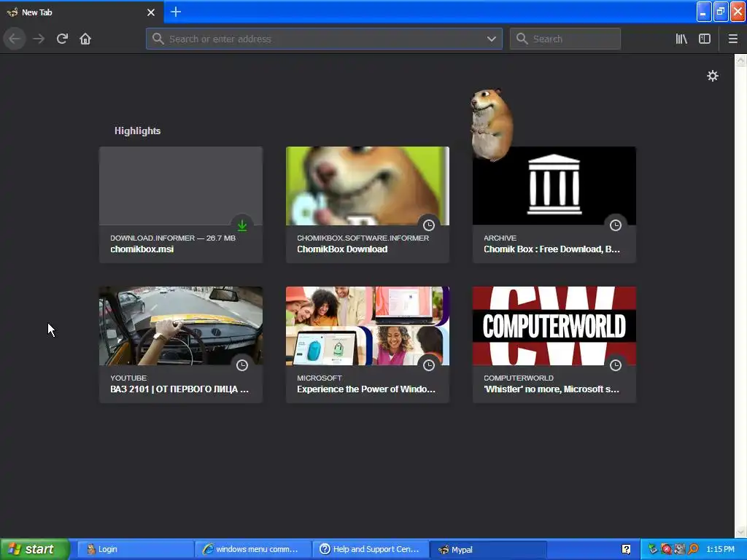Click the page scroll up arrow
The image size is (747, 560).
[740, 60]
